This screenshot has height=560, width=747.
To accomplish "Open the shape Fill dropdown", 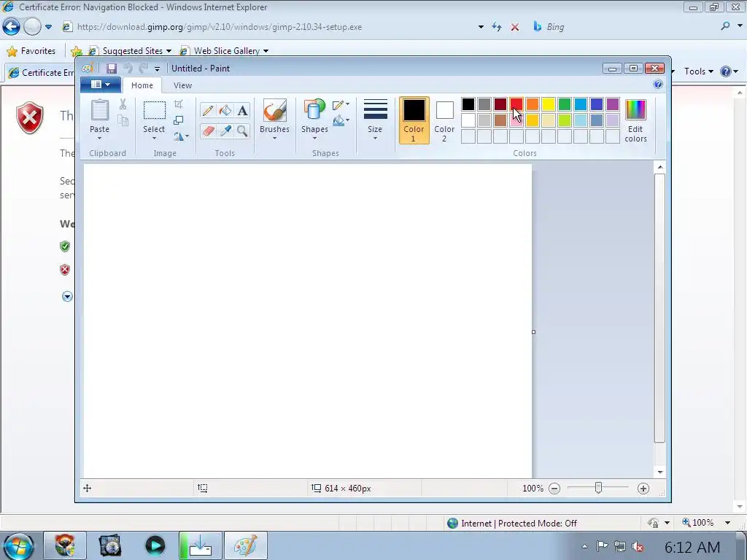I will tap(341, 120).
